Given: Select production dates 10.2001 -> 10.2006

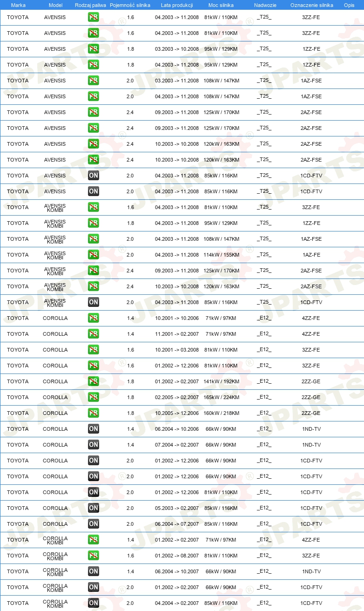Looking at the screenshot, I should [x=177, y=318].
